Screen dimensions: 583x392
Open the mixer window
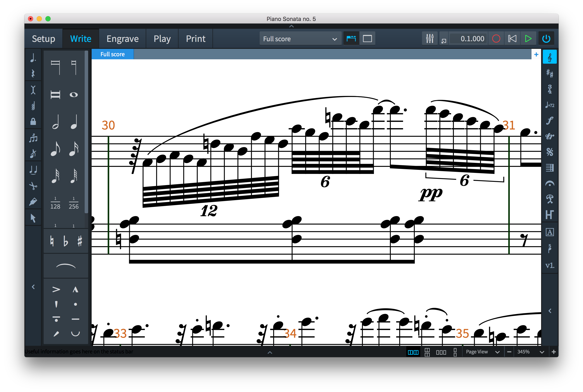(430, 39)
